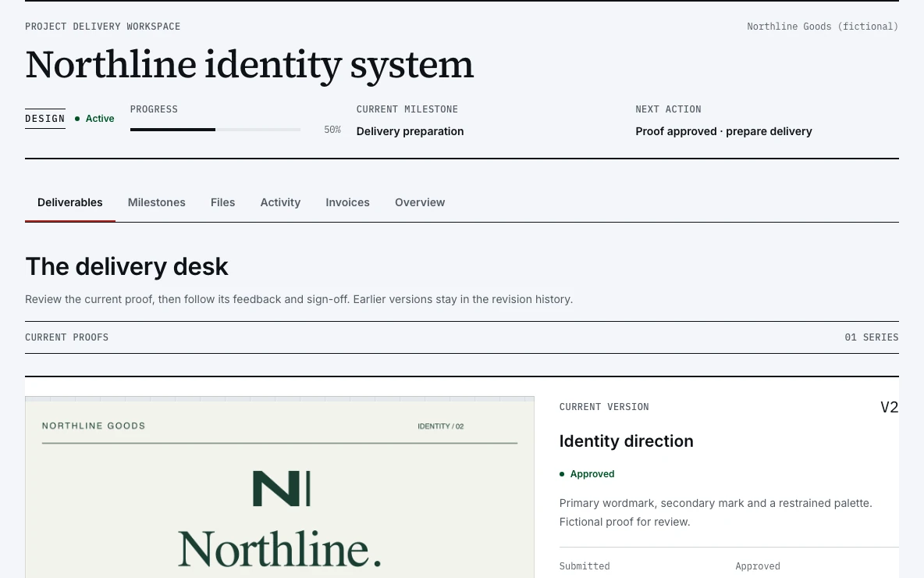Screen dimensions: 924x578
Task: Go to the Activity tab
Action: point(280,202)
